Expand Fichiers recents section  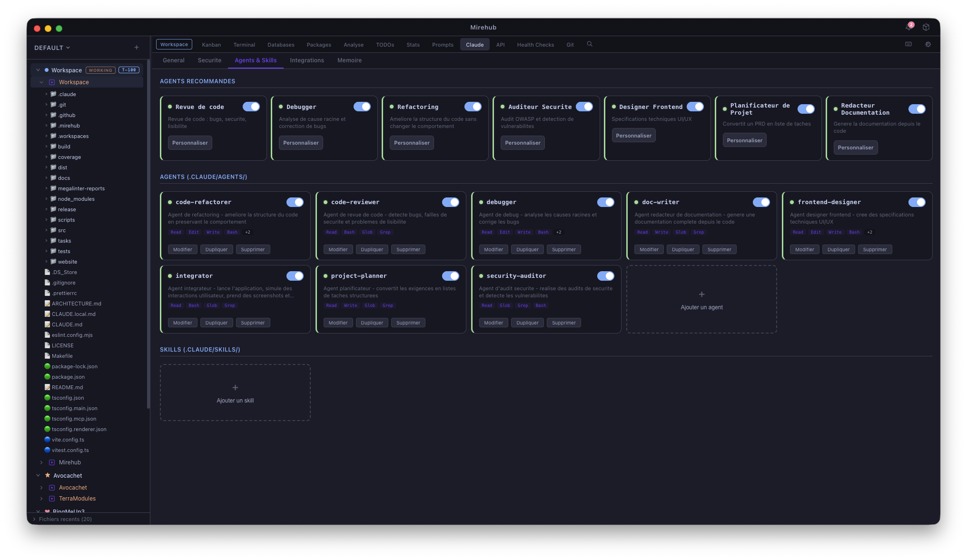(x=65, y=519)
